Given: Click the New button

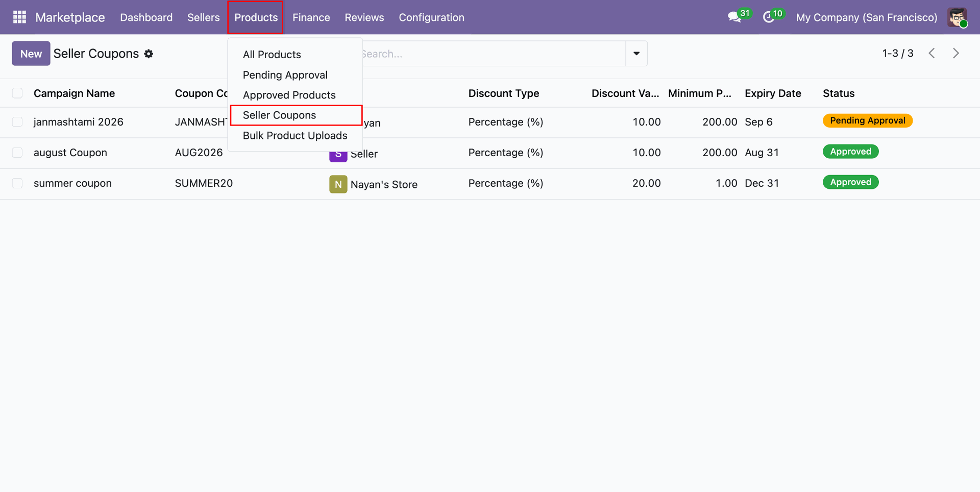Looking at the screenshot, I should pyautogui.click(x=31, y=54).
